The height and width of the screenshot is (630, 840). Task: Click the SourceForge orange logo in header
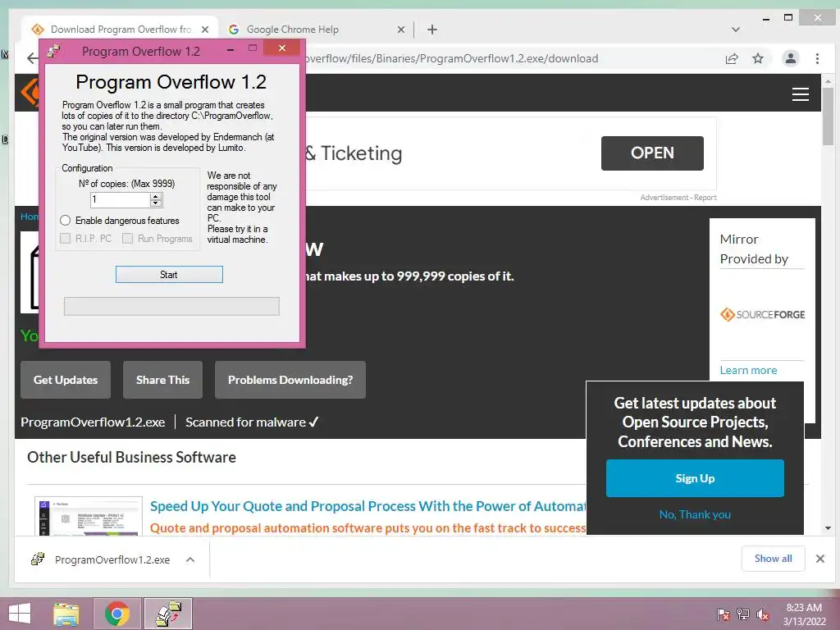pyautogui.click(x=30, y=93)
